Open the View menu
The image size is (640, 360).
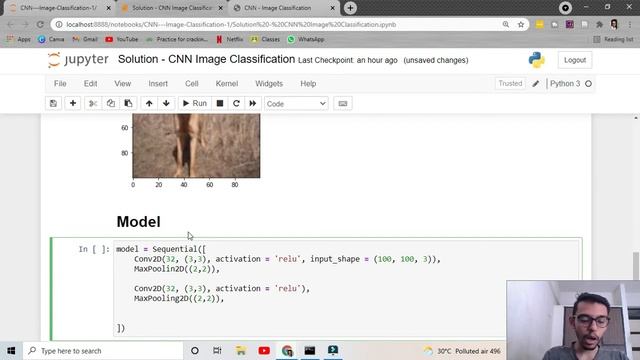coord(122,84)
